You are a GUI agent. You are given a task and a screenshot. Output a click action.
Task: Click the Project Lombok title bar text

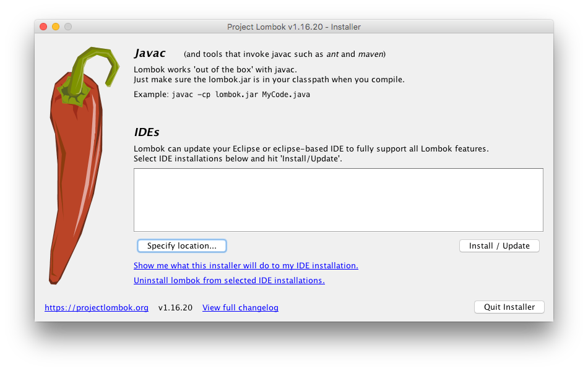[x=294, y=27]
